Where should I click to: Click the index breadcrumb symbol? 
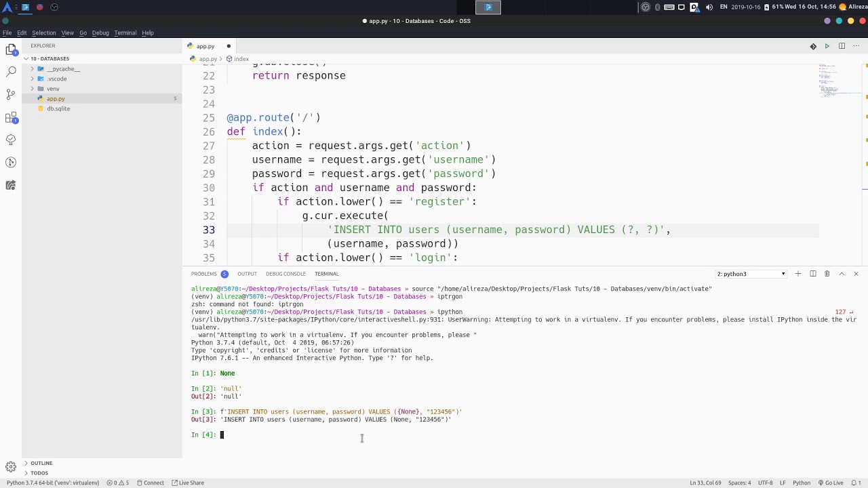(238, 59)
